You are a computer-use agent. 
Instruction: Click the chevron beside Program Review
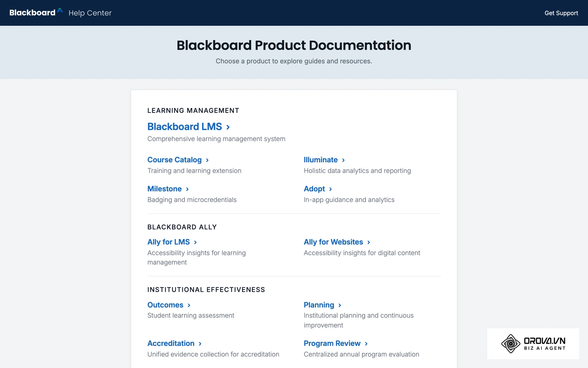366,344
